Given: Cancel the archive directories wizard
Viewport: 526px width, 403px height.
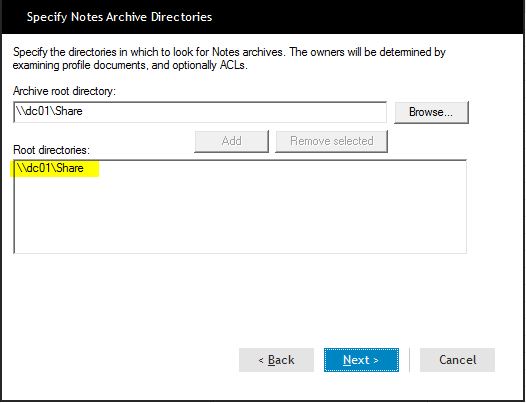Looking at the screenshot, I should tap(457, 360).
